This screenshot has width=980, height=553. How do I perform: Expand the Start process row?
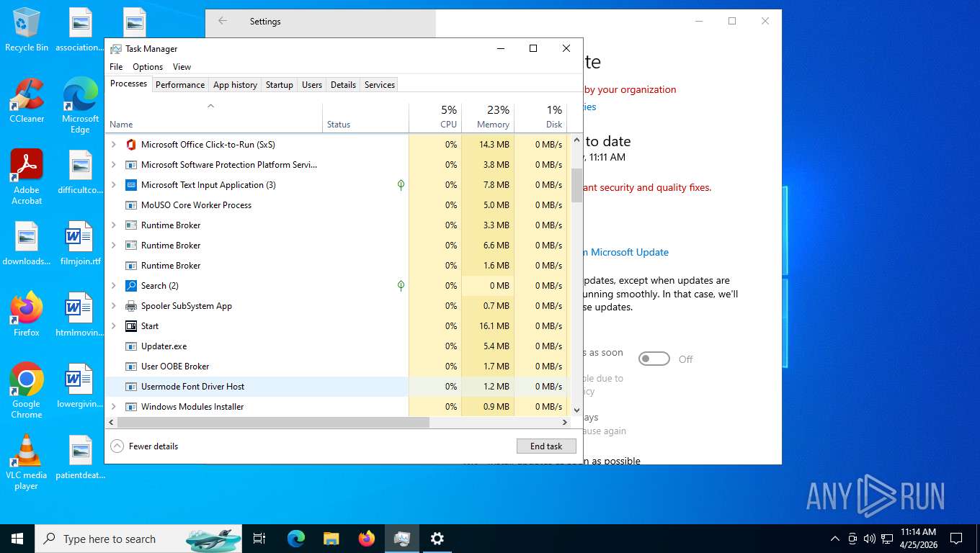pos(113,326)
